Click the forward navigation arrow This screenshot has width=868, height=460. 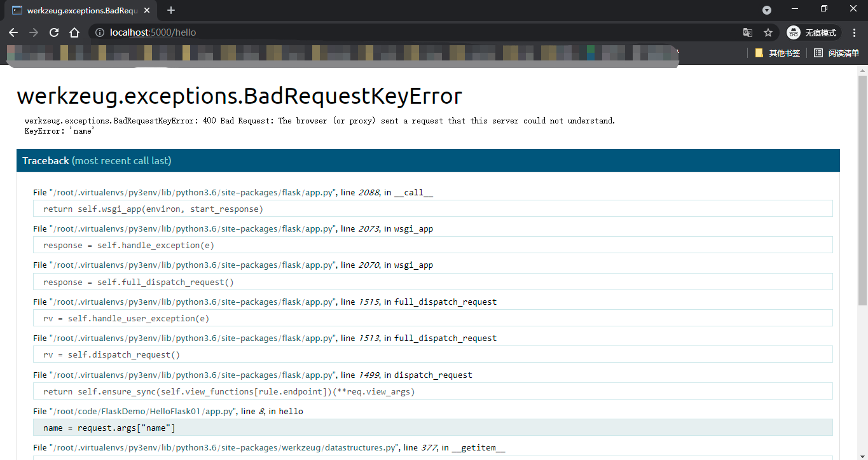(34, 32)
